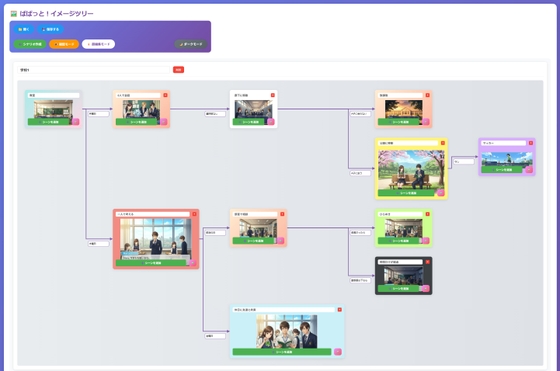This screenshot has width=560, height=371.
Task: Delete the yellow park bench scene card
Action: point(442,143)
